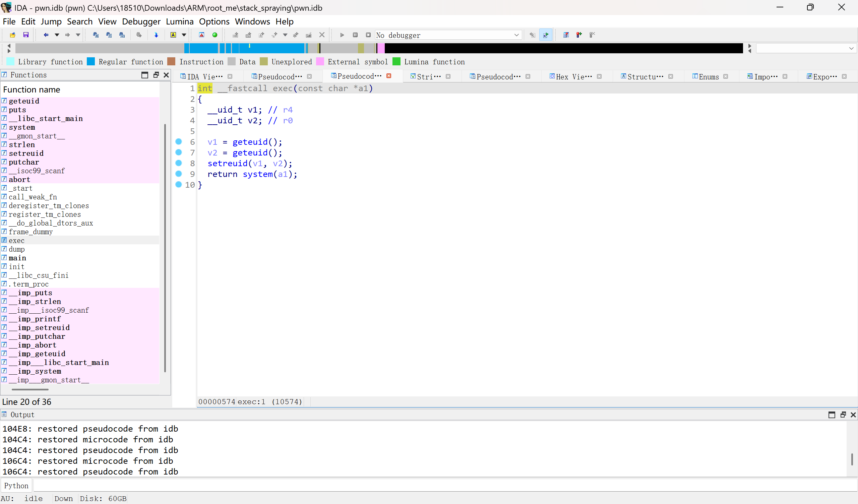Open the Lumina menu
The image size is (858, 504).
[179, 21]
